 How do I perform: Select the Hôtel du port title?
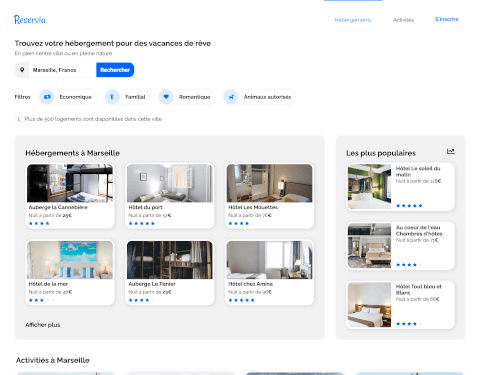tap(145, 207)
